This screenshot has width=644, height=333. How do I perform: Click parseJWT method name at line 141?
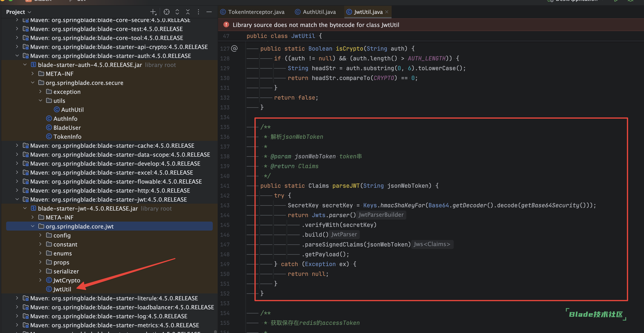346,186
